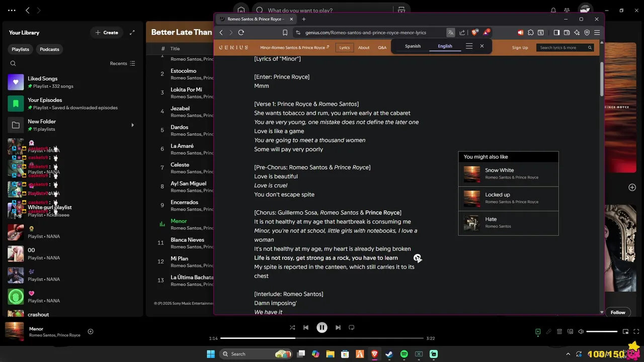Bookmark the Genius page icon

[285, 33]
